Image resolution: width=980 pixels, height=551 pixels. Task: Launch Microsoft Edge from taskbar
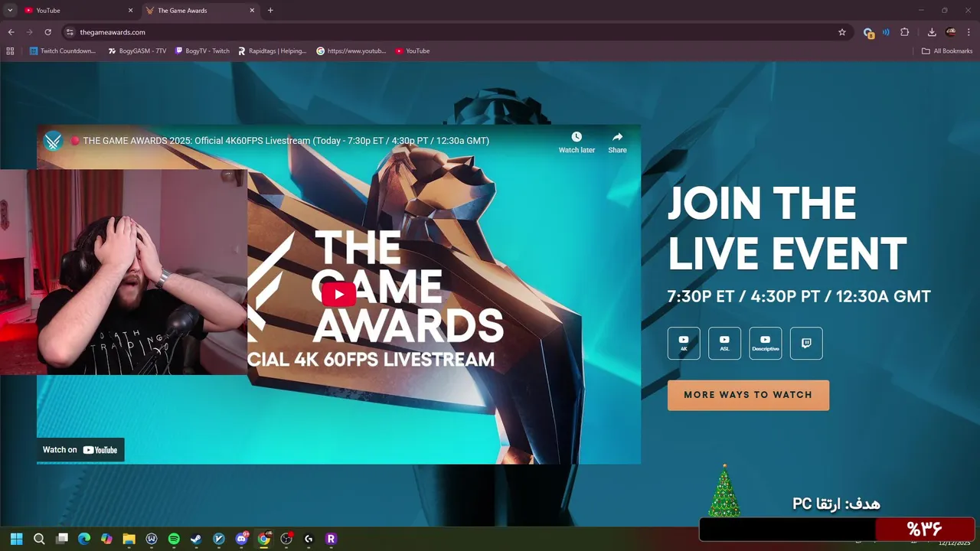point(84,539)
